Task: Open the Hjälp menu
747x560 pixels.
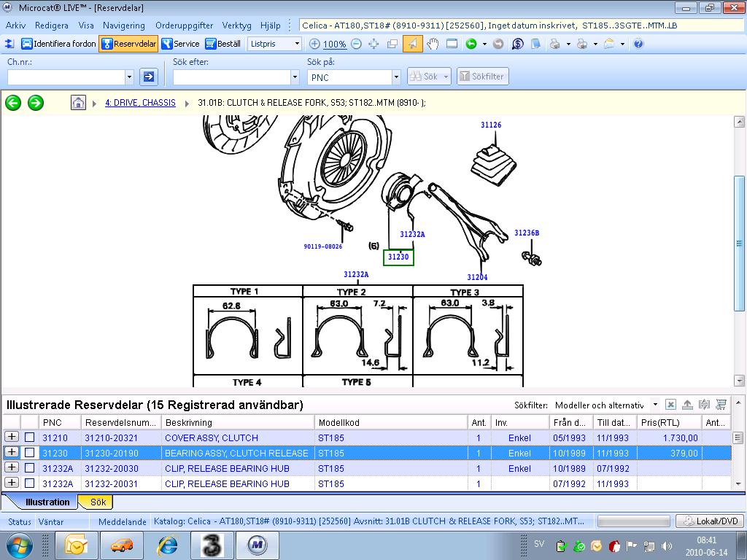Action: 270,26
